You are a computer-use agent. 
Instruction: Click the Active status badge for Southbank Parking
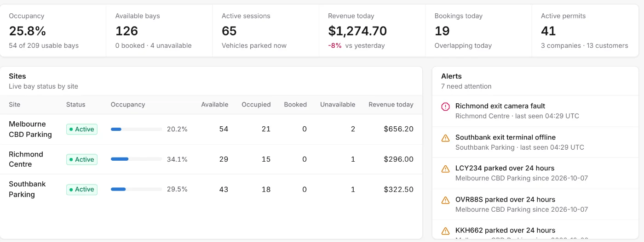pos(82,189)
